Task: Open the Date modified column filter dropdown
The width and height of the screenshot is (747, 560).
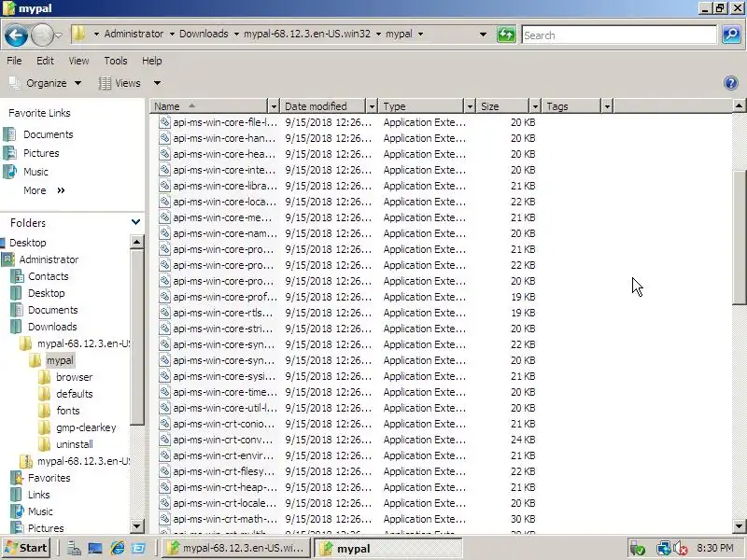Action: point(372,106)
